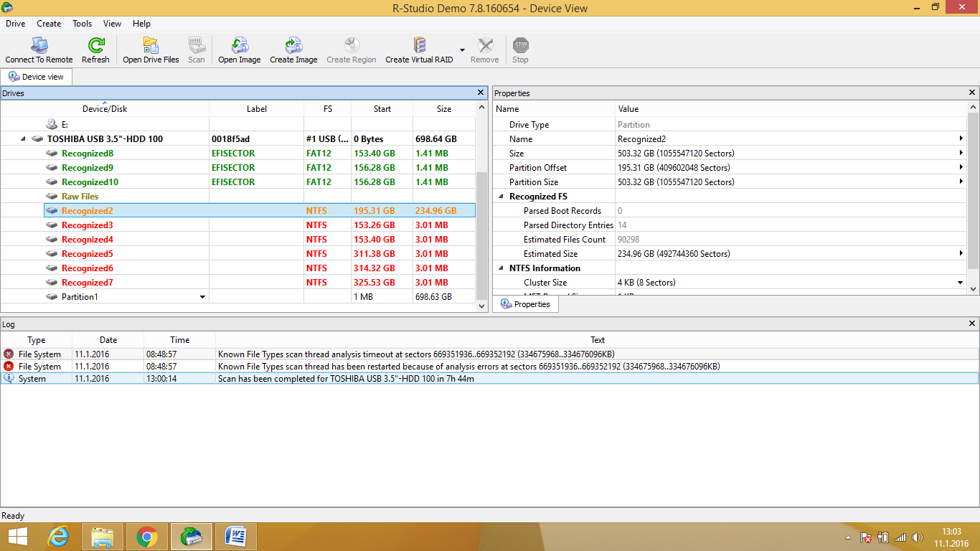Click the Drives panel scrollbar down arrow
Viewport: 980px width, 551px height.
(481, 306)
